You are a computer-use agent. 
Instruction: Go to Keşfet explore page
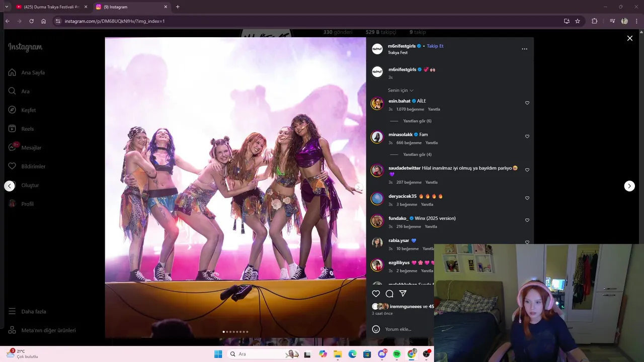(x=22, y=110)
